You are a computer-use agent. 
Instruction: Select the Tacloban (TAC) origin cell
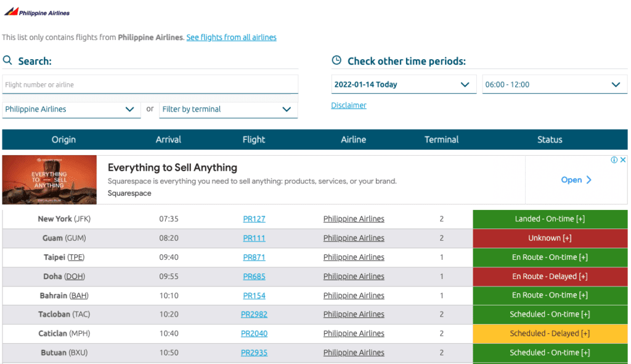pos(64,314)
